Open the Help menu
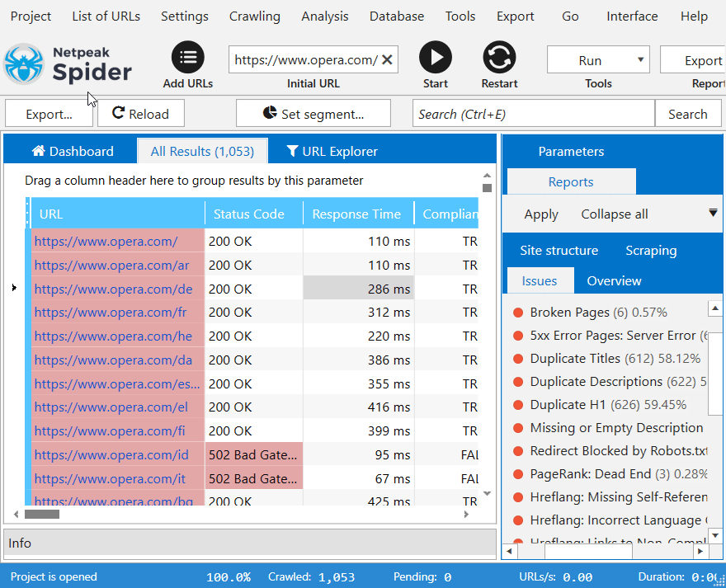 [694, 16]
